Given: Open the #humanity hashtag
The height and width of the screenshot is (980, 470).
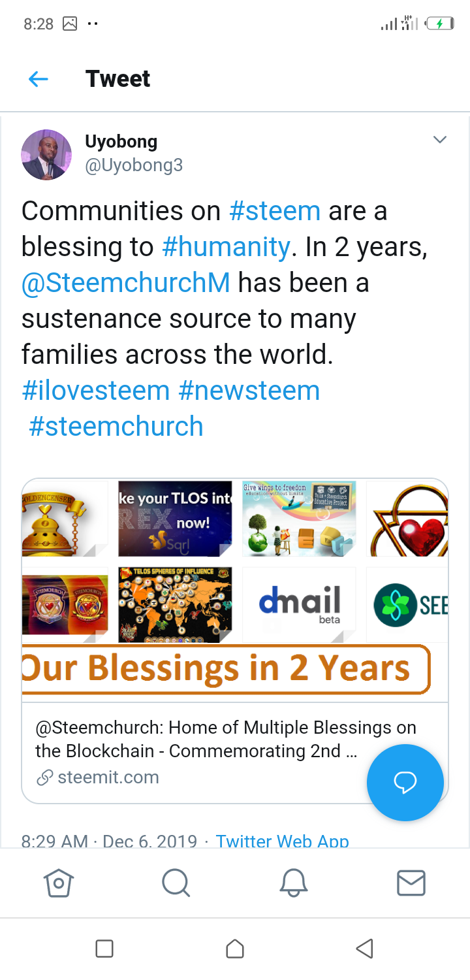Looking at the screenshot, I should coord(225,247).
